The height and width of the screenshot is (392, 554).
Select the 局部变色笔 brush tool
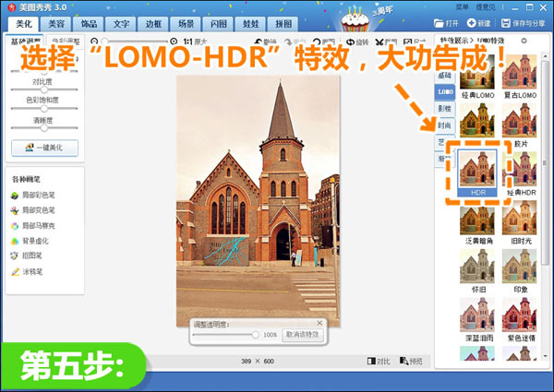33,210
